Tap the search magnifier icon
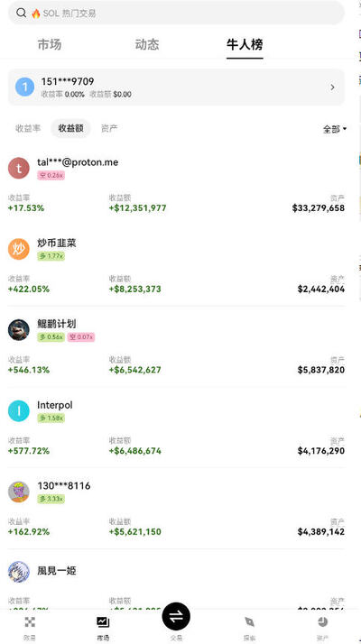 [21, 13]
